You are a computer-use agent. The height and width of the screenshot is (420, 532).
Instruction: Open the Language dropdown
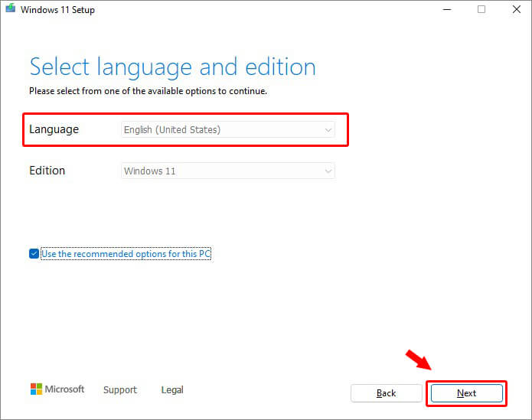(228, 129)
